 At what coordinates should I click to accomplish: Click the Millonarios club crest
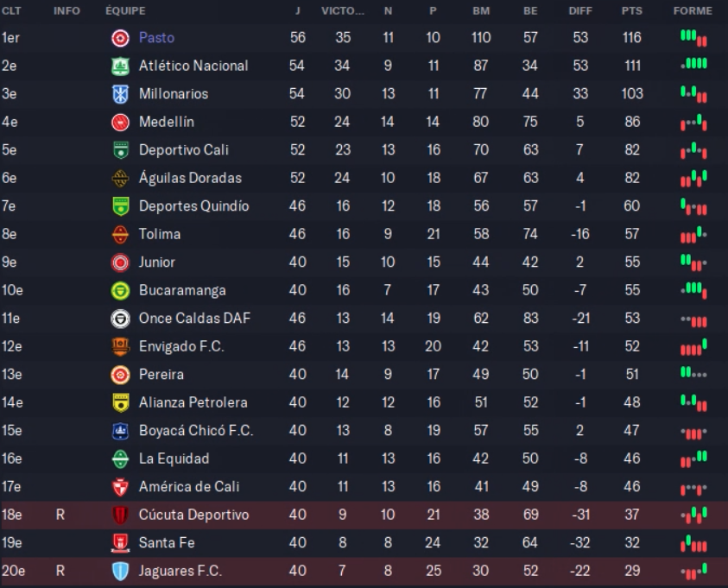coord(120,94)
